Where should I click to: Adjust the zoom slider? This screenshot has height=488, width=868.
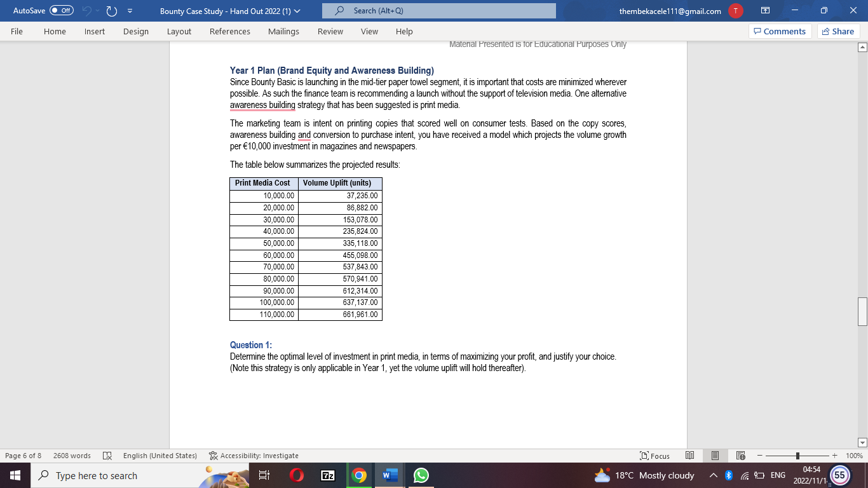(x=797, y=456)
